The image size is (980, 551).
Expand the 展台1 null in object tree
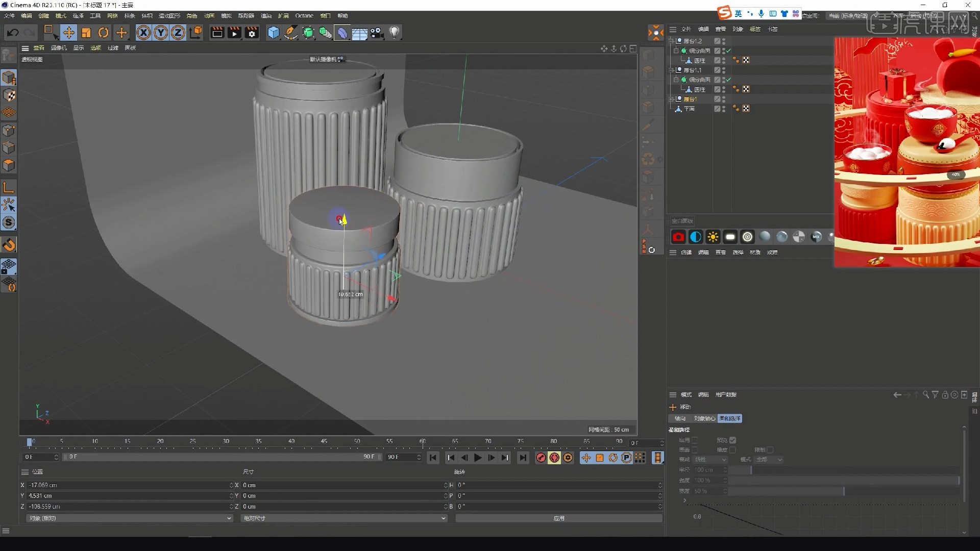tap(672, 99)
